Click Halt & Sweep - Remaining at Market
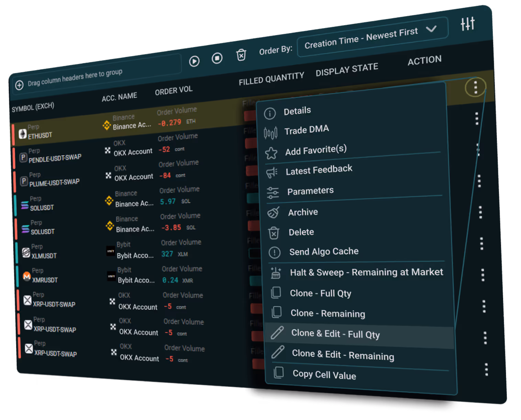521x420 pixels. click(x=366, y=272)
